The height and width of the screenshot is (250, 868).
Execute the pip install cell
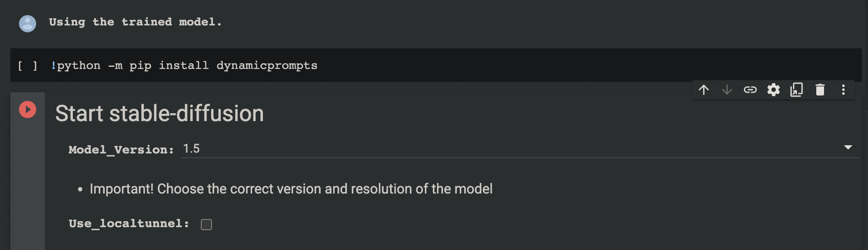(x=27, y=65)
